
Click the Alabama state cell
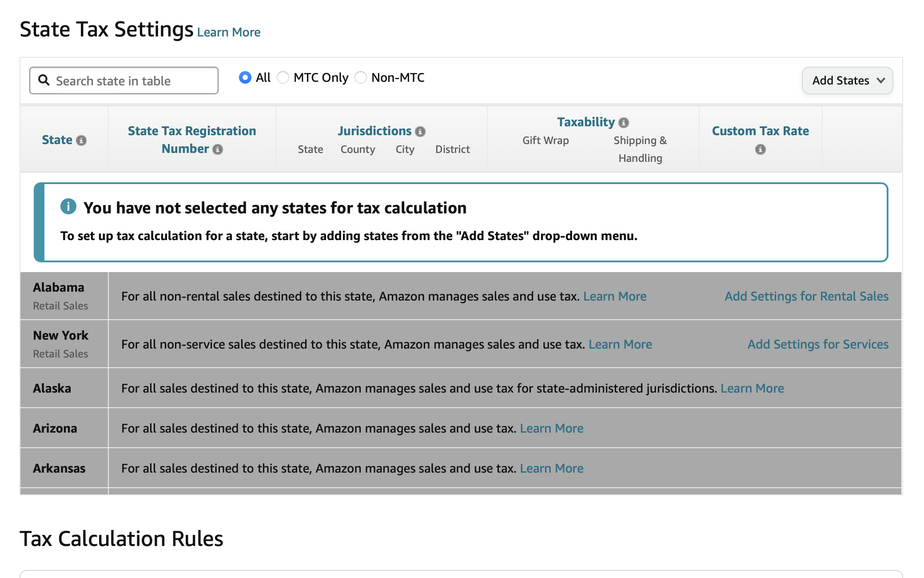pyautogui.click(x=64, y=296)
